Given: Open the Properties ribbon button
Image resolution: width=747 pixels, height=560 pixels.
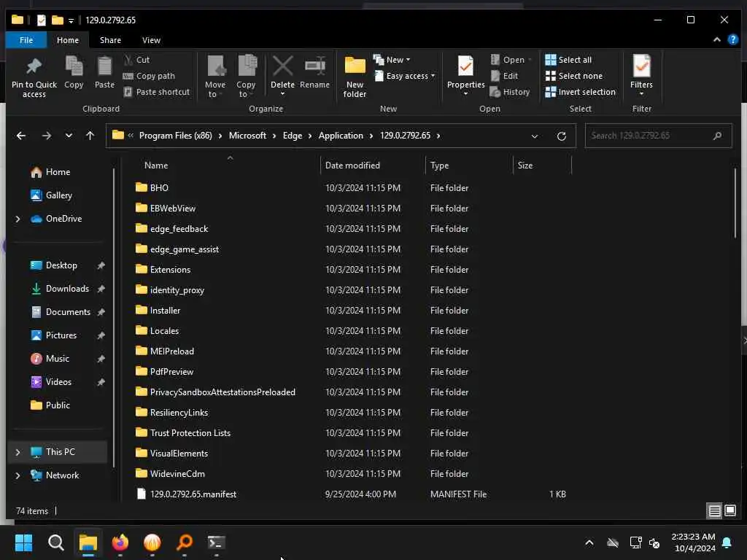Looking at the screenshot, I should [465, 75].
